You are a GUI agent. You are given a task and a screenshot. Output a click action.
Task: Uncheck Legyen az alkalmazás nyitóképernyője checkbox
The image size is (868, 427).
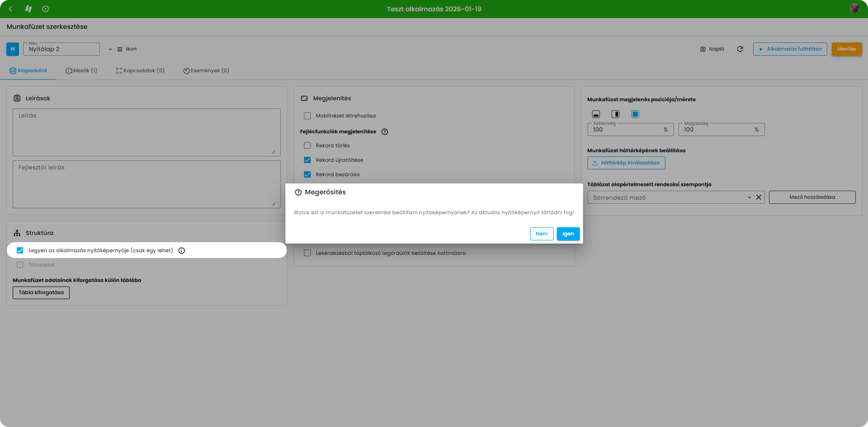coord(20,251)
